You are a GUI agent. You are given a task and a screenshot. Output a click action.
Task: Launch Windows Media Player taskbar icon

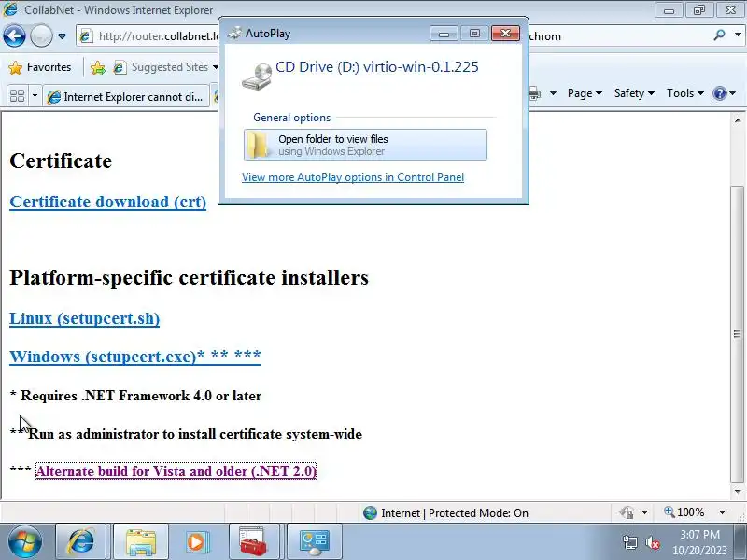pyautogui.click(x=196, y=541)
